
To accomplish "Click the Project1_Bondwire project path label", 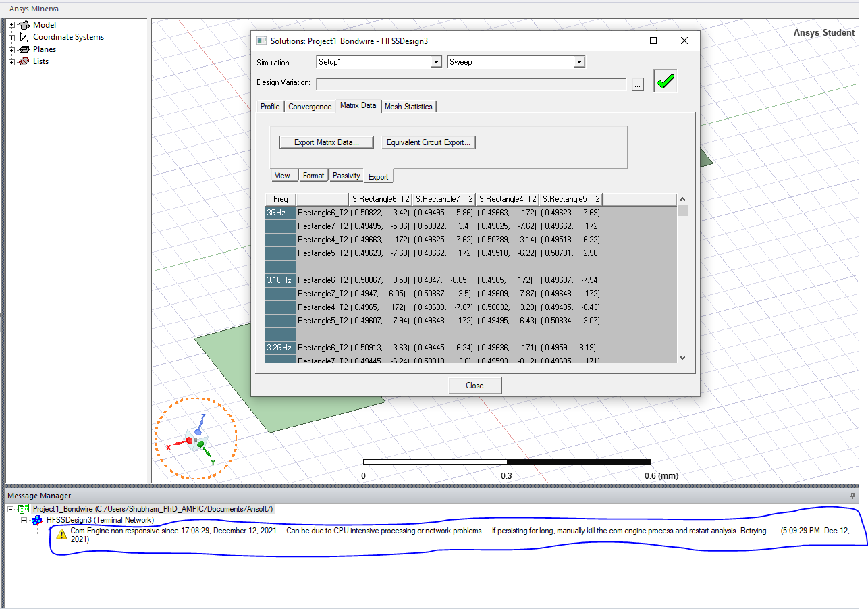I will 154,508.
